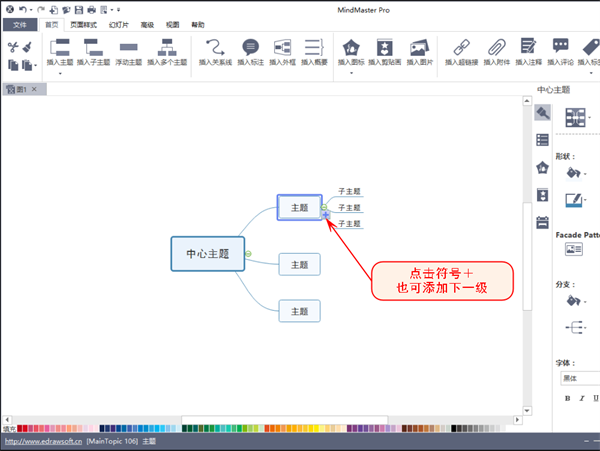Click Insert Tag (插入标签) icon
The image size is (600, 451).
tap(591, 47)
